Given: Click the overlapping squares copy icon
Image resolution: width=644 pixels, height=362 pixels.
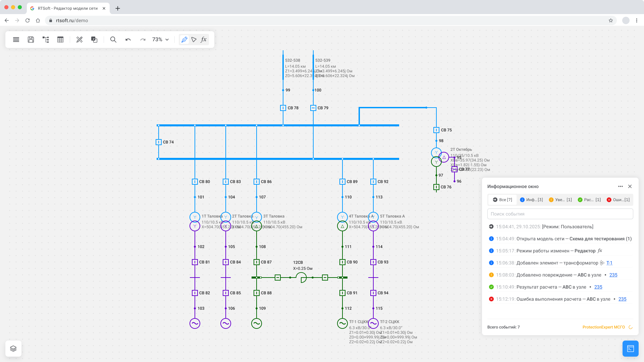Looking at the screenshot, I should coord(94,40).
